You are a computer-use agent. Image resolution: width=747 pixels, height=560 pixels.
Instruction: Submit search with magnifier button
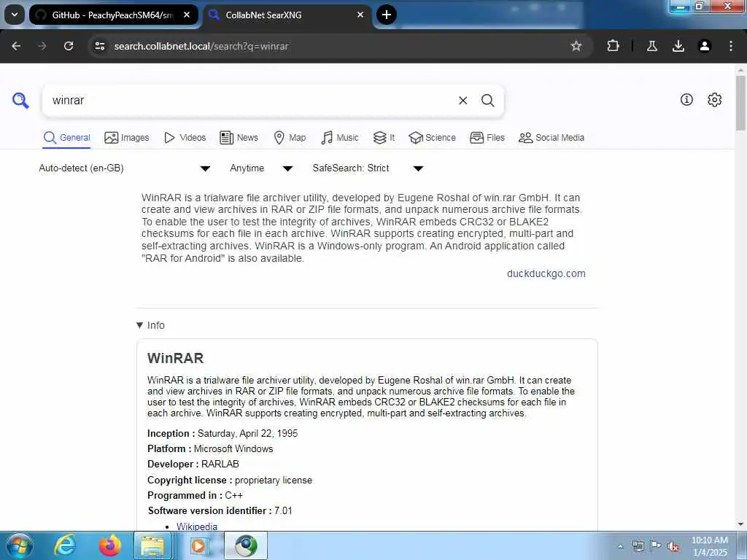click(x=487, y=101)
